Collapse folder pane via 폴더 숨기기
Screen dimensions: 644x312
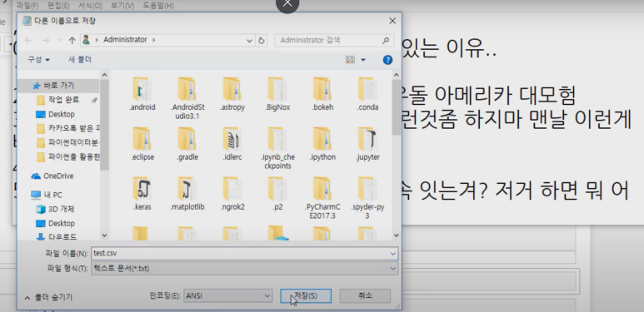click(48, 297)
